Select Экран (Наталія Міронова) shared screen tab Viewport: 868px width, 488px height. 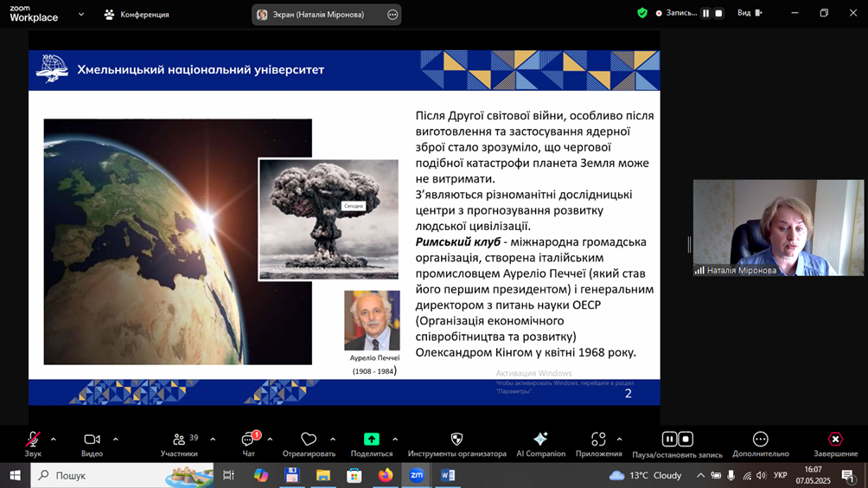[x=318, y=15]
